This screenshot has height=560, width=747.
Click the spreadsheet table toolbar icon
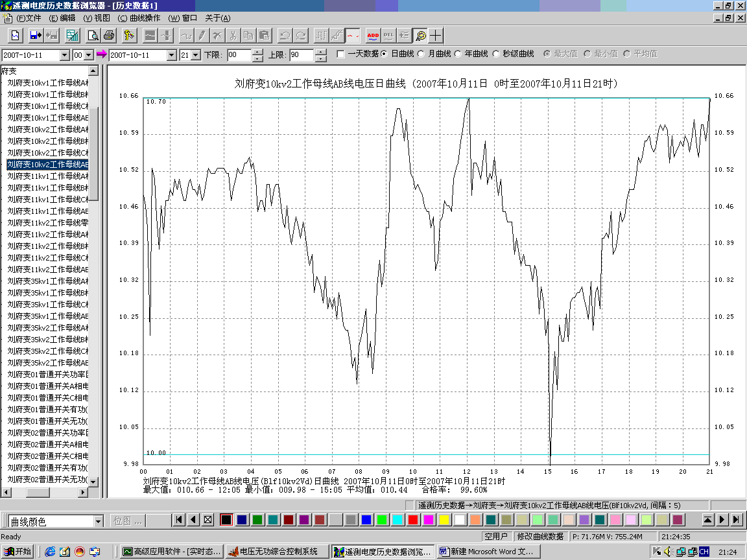click(x=73, y=35)
